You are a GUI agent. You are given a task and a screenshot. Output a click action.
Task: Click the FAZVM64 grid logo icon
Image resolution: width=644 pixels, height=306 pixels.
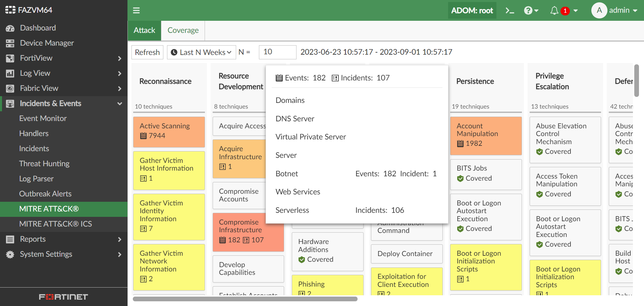10,10
